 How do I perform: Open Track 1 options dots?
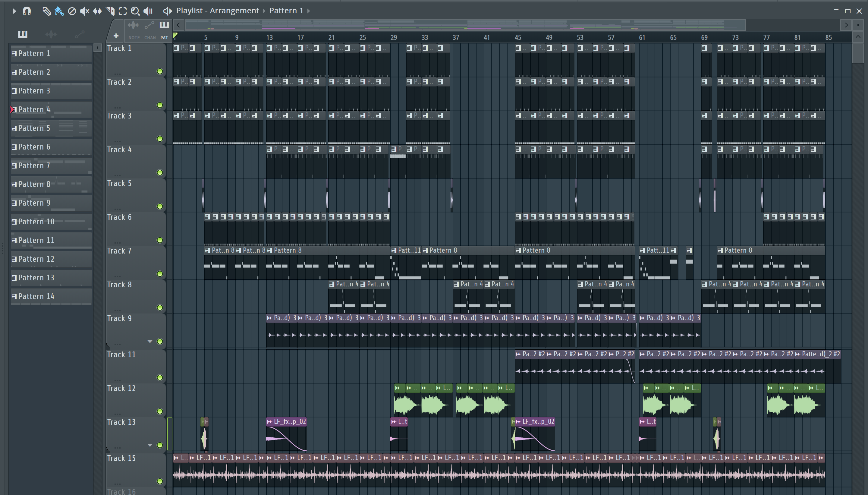pos(118,74)
